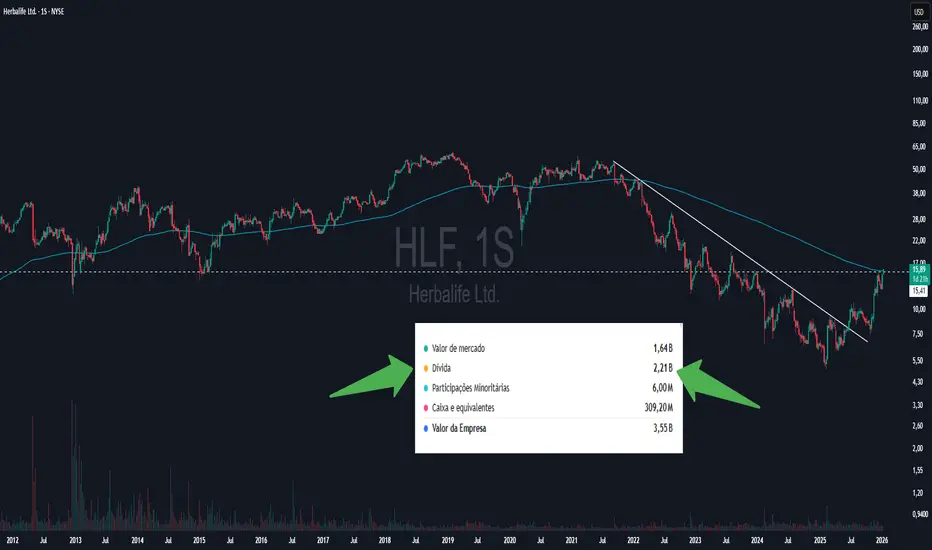
Task: Click the 2017 label on time axis
Action: click(x=323, y=540)
